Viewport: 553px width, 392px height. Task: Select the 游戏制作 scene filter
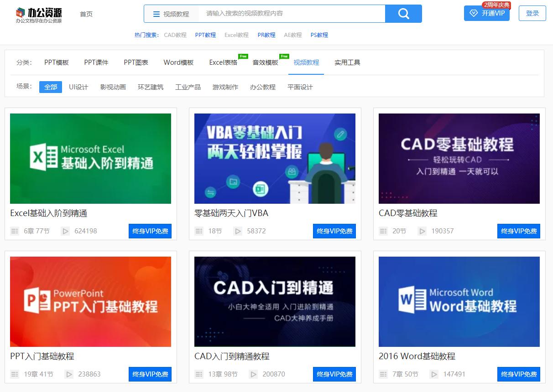click(225, 87)
